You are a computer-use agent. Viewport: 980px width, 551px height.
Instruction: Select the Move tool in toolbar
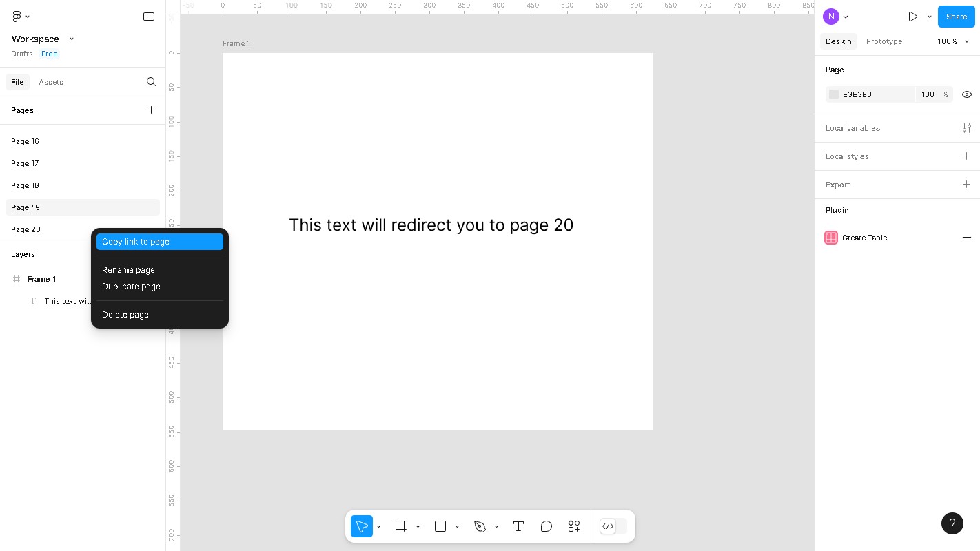[362, 526]
